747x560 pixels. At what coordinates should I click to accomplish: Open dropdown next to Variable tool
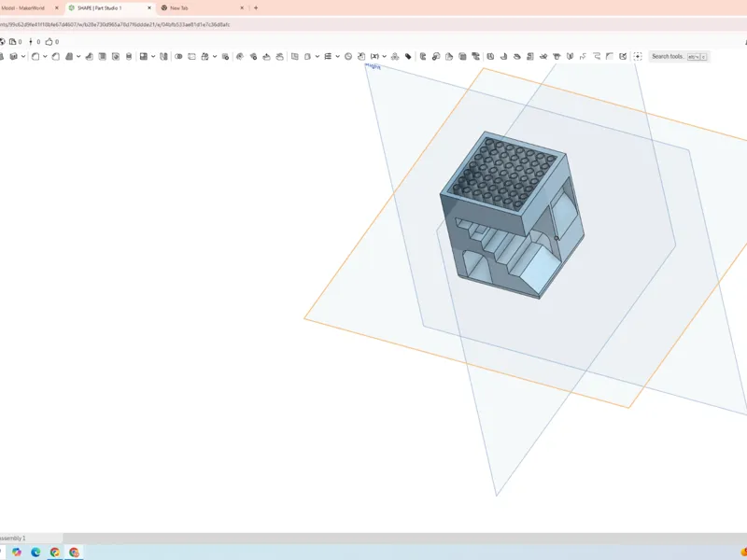[x=385, y=57]
